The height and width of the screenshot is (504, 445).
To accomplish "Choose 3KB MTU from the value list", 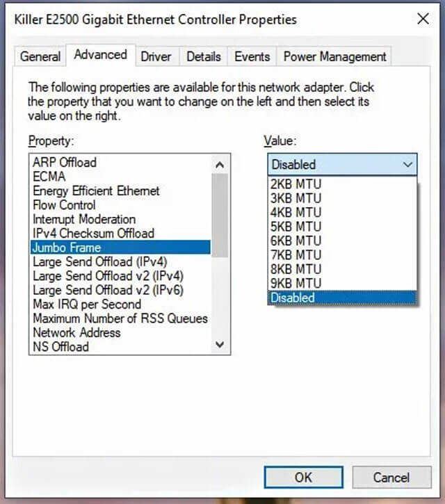I will point(342,198).
